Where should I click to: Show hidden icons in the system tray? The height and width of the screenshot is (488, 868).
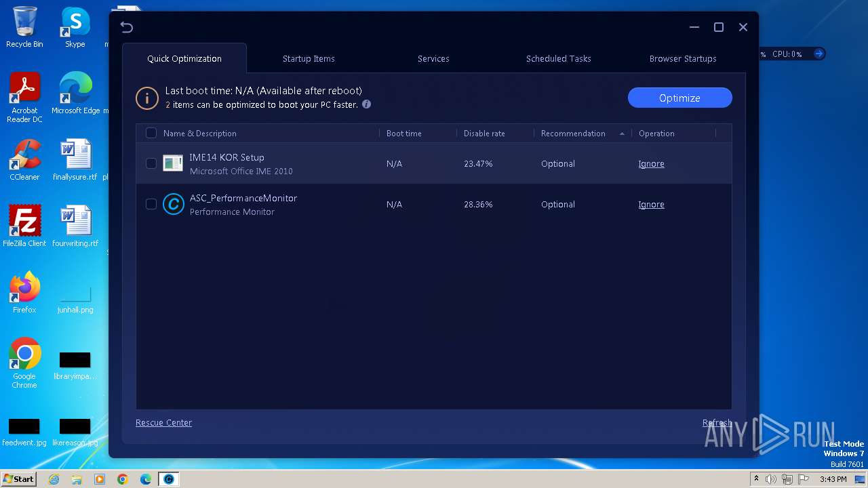tap(756, 479)
